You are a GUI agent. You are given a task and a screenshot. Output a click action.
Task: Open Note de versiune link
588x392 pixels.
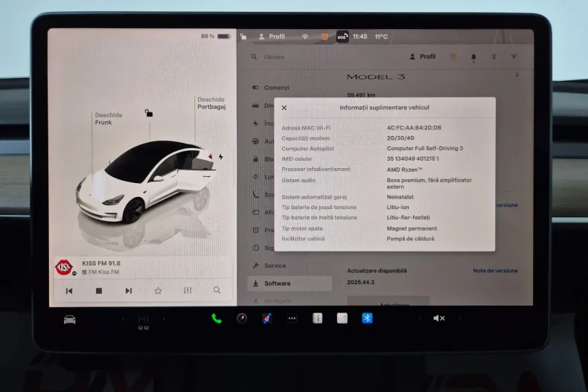tap(495, 271)
